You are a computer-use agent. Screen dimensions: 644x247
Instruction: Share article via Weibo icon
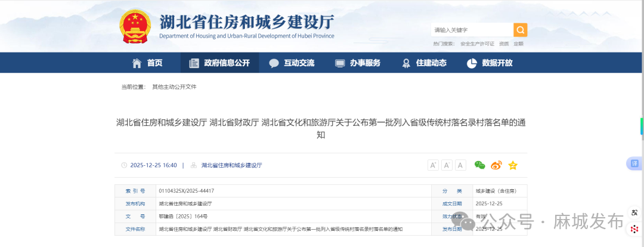click(497, 165)
